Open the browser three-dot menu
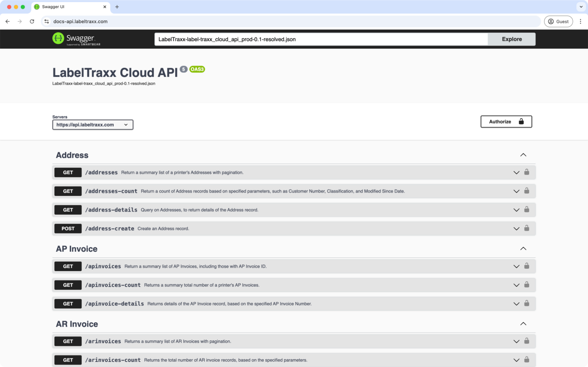 click(x=581, y=21)
